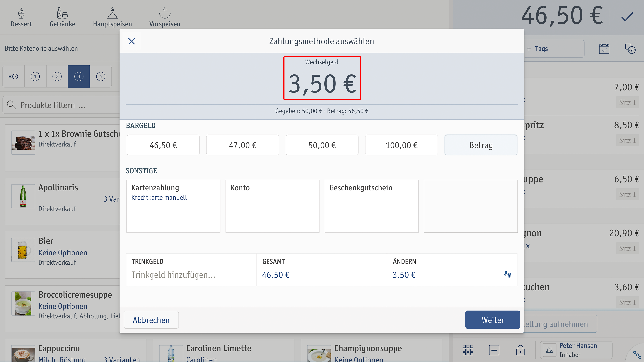Proceed with the Weiter button

point(493,320)
